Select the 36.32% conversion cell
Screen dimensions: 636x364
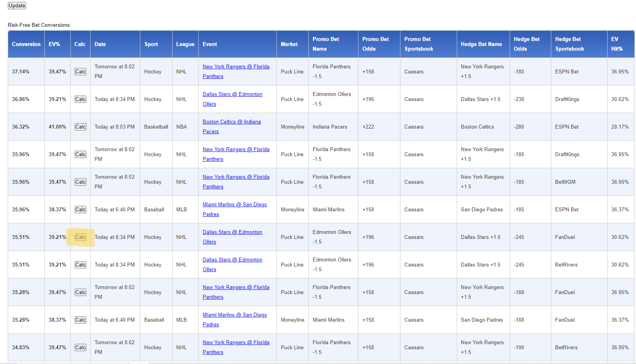pyautogui.click(x=26, y=127)
